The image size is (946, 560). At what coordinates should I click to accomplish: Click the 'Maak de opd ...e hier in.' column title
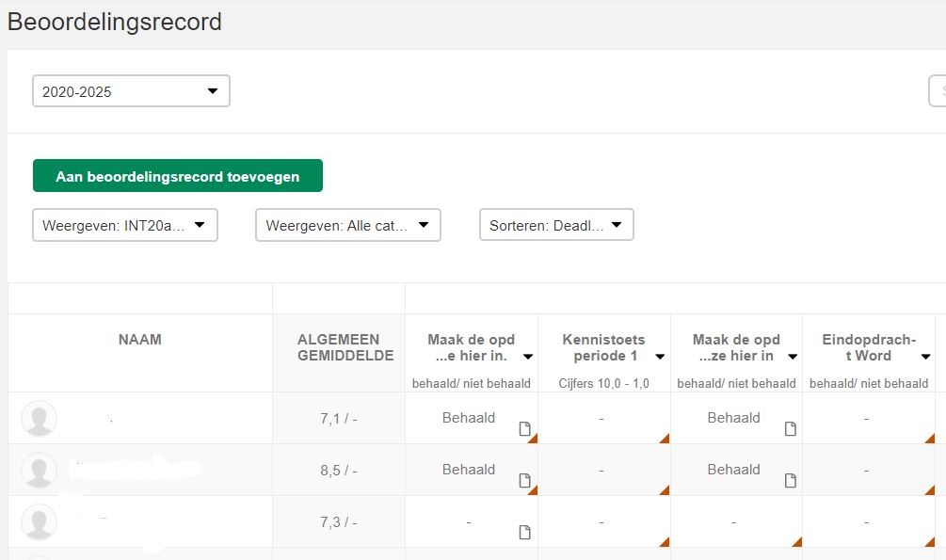coord(472,347)
